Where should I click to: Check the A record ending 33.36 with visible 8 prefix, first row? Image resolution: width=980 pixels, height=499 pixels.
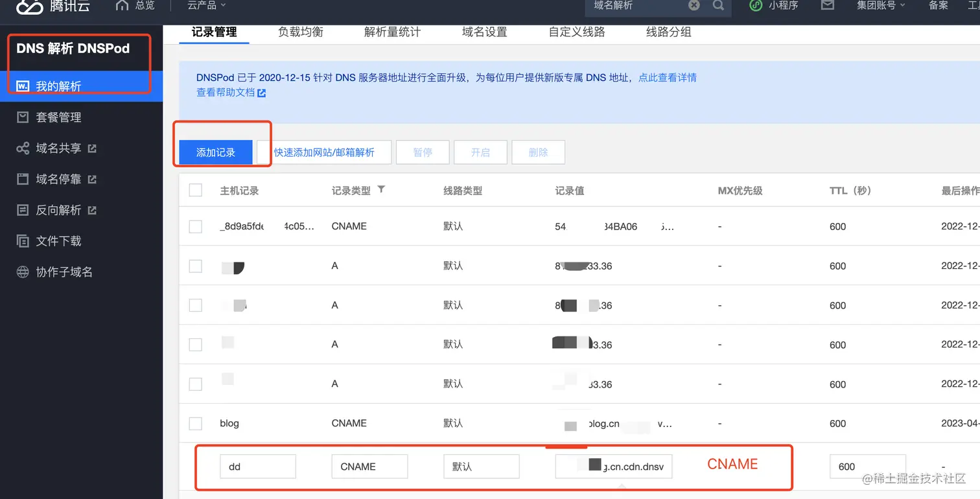click(x=196, y=266)
